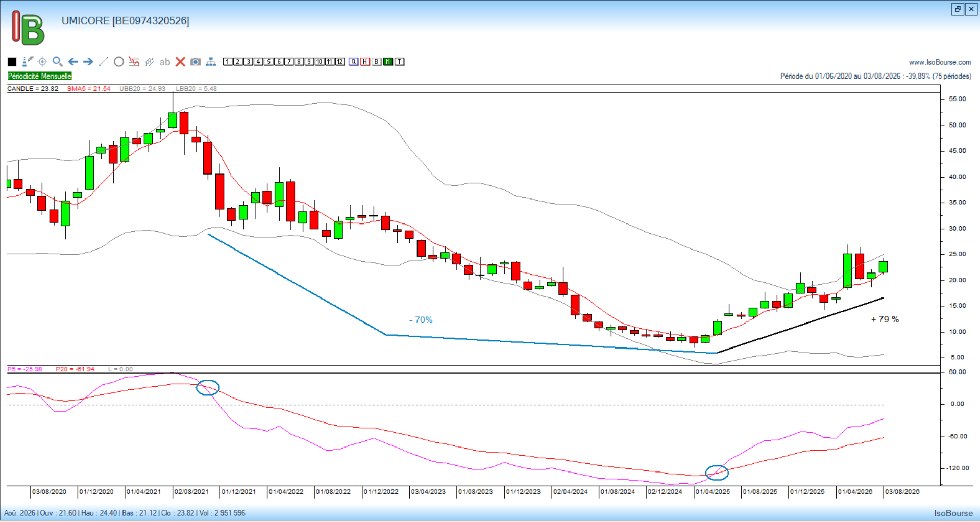This screenshot has width=980, height=522.
Task: Click numbered toolbar button 1
Action: pos(228,62)
